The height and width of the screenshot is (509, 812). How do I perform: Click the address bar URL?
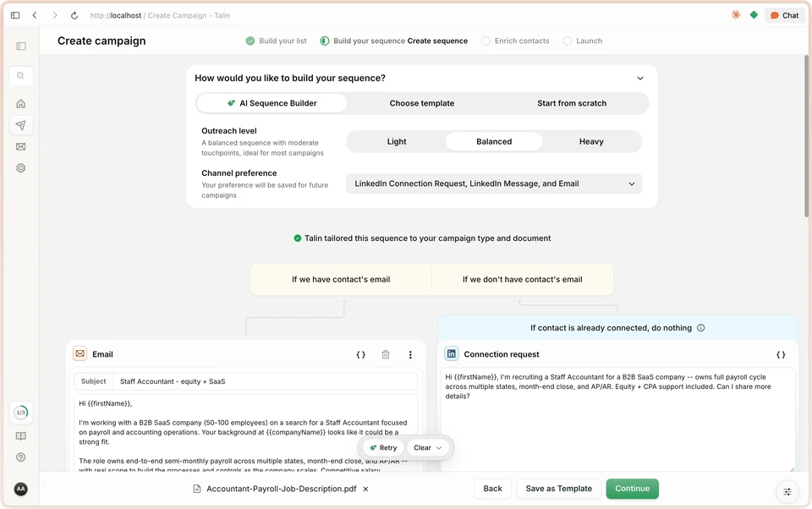pyautogui.click(x=160, y=15)
